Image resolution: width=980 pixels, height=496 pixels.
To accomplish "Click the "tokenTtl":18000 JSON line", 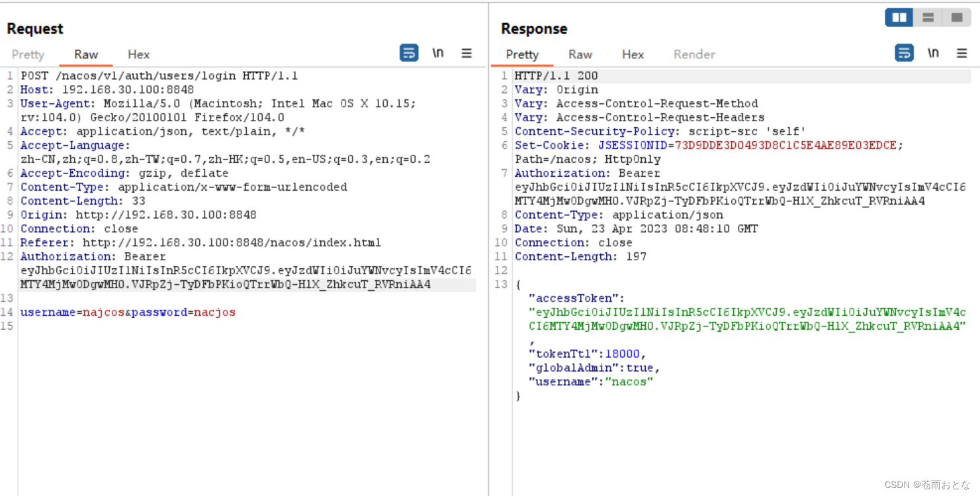I will coord(588,354).
